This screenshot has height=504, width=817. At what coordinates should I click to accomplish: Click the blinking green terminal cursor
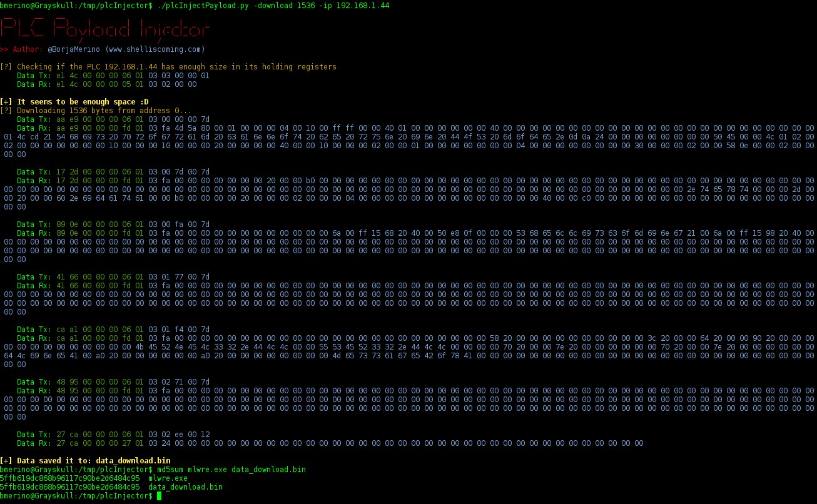click(160, 495)
